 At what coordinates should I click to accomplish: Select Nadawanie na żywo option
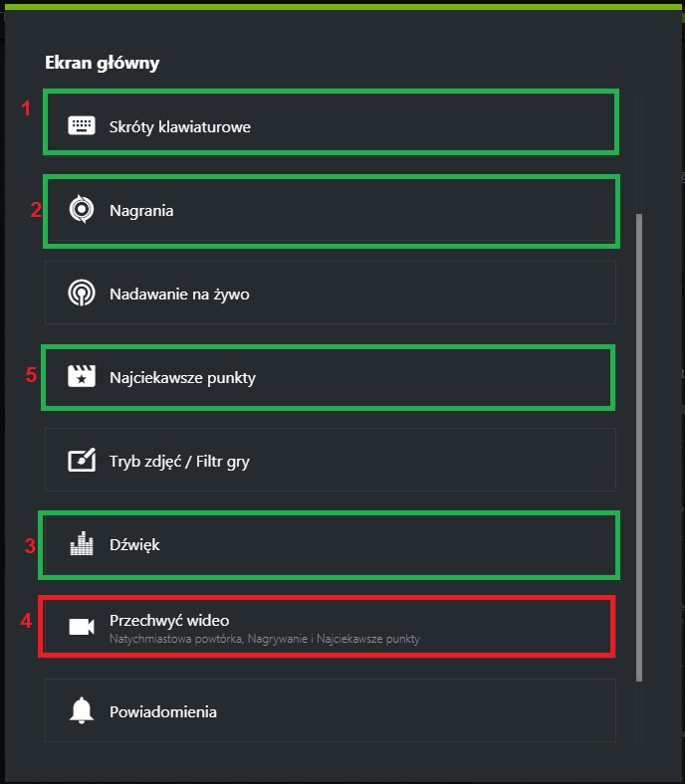(x=179, y=294)
